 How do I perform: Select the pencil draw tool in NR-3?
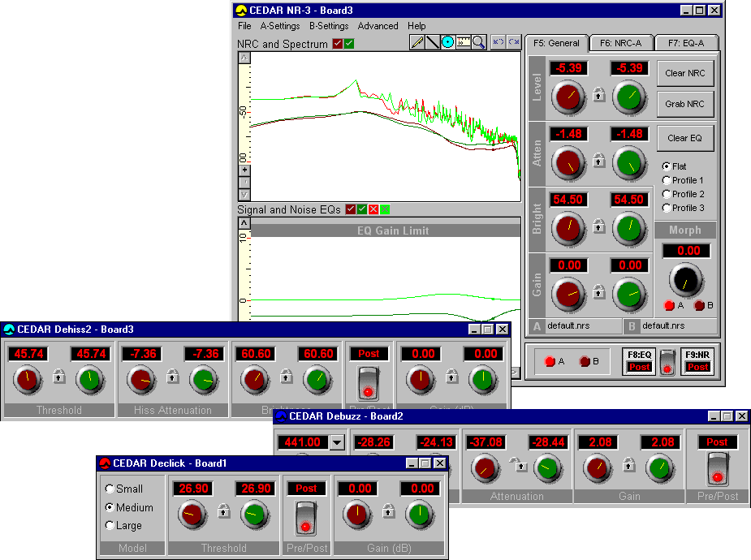[x=417, y=42]
